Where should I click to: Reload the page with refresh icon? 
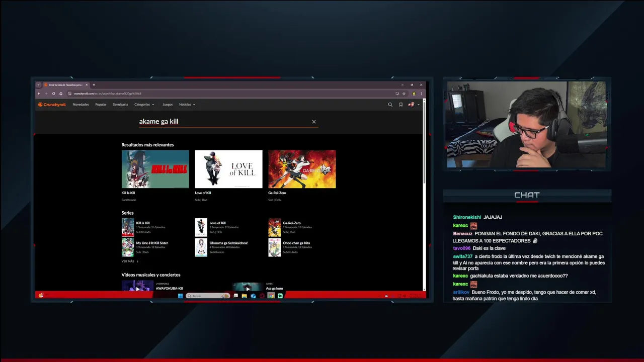(53, 94)
